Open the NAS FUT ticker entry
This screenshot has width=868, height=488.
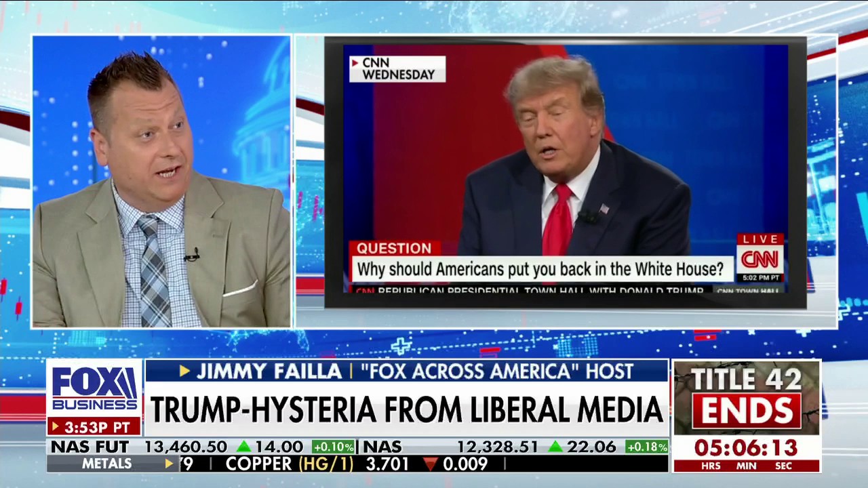pos(90,445)
